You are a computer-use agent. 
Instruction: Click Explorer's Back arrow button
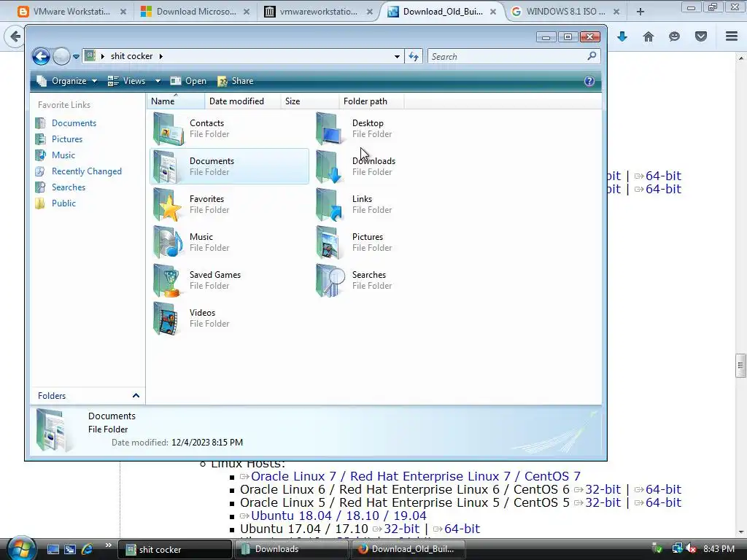41,57
